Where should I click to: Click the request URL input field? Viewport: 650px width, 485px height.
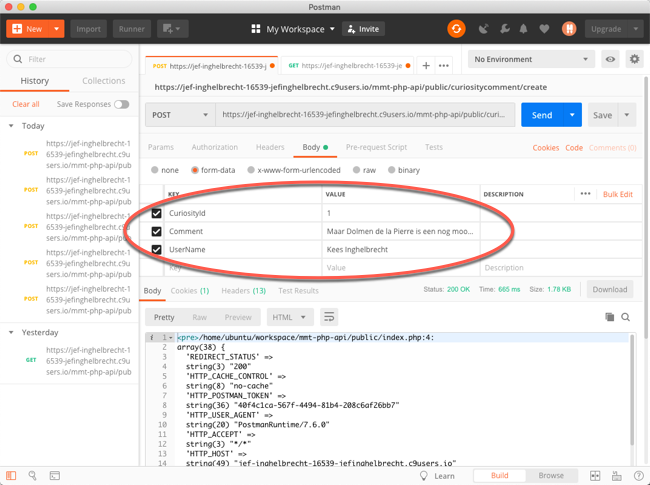[365, 115]
